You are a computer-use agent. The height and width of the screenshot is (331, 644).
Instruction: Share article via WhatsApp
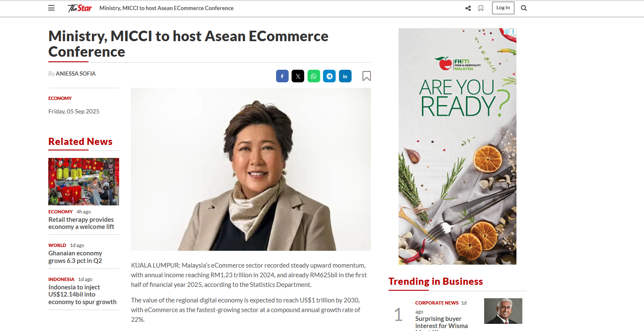314,76
